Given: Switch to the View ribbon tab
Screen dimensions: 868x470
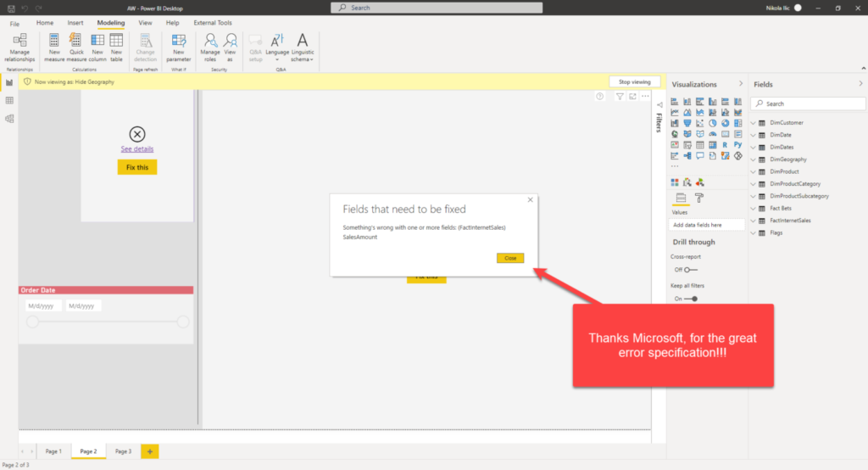Looking at the screenshot, I should click(x=145, y=23).
